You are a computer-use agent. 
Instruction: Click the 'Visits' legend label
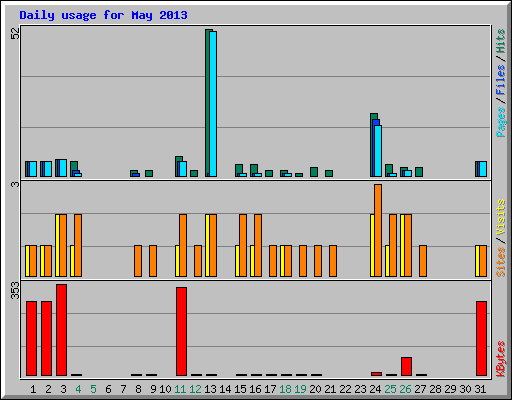500,217
